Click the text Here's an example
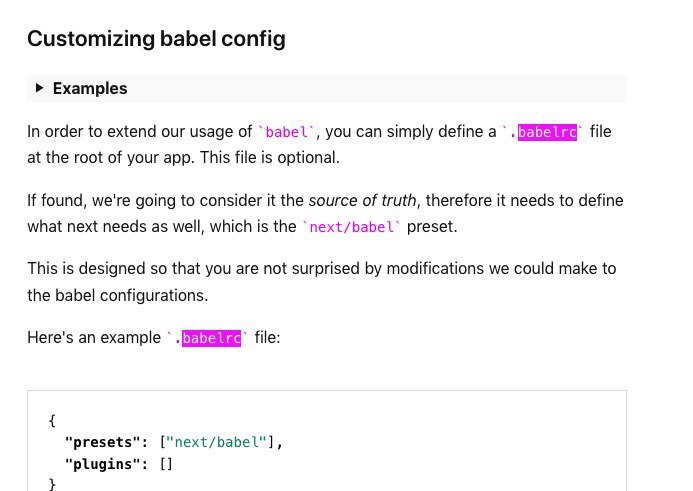This screenshot has width=693, height=491. [94, 338]
